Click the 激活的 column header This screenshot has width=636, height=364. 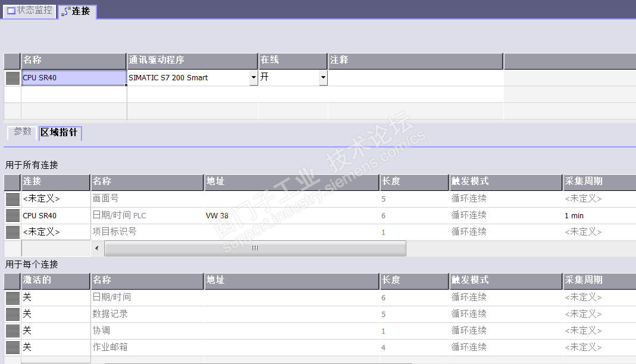55,281
